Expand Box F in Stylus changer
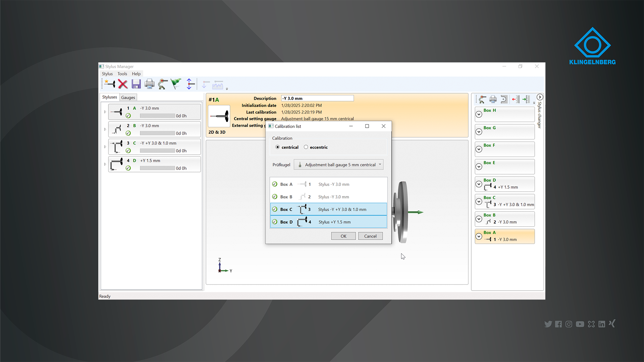The height and width of the screenshot is (362, 644). pos(479,149)
